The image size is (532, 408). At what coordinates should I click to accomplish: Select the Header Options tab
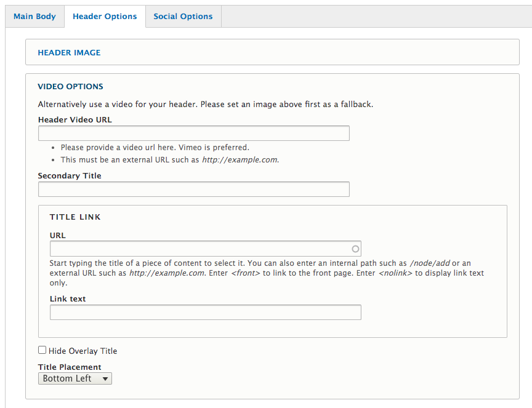click(105, 17)
